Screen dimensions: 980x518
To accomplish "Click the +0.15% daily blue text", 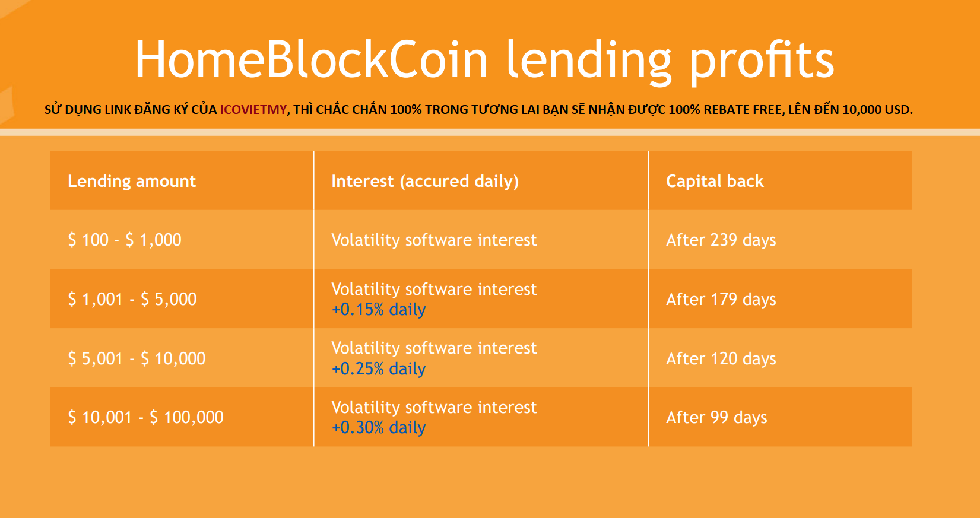I will pos(379,310).
